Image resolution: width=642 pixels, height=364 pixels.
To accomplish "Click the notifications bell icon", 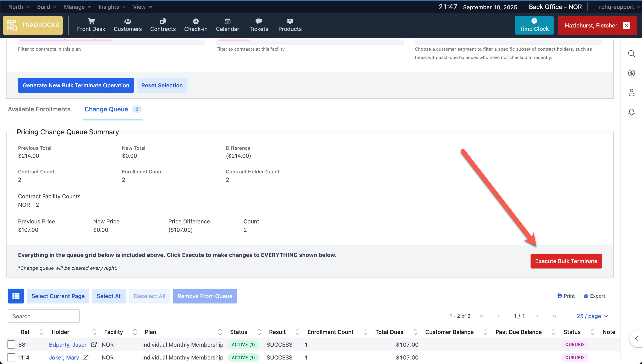I will [x=631, y=112].
